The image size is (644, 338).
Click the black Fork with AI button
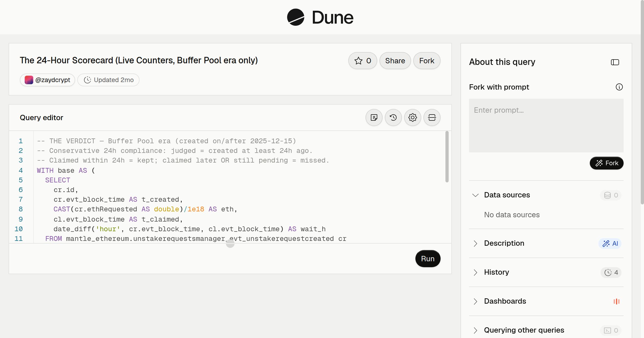pyautogui.click(x=606, y=163)
